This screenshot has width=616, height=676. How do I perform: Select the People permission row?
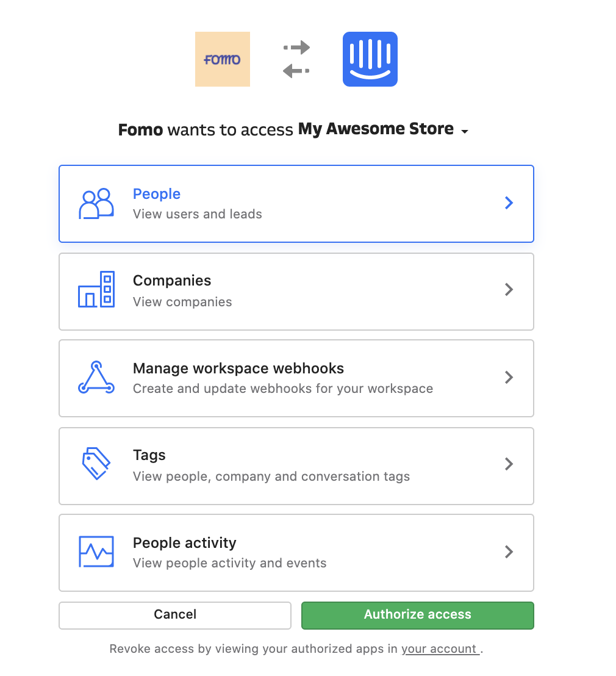coord(296,203)
